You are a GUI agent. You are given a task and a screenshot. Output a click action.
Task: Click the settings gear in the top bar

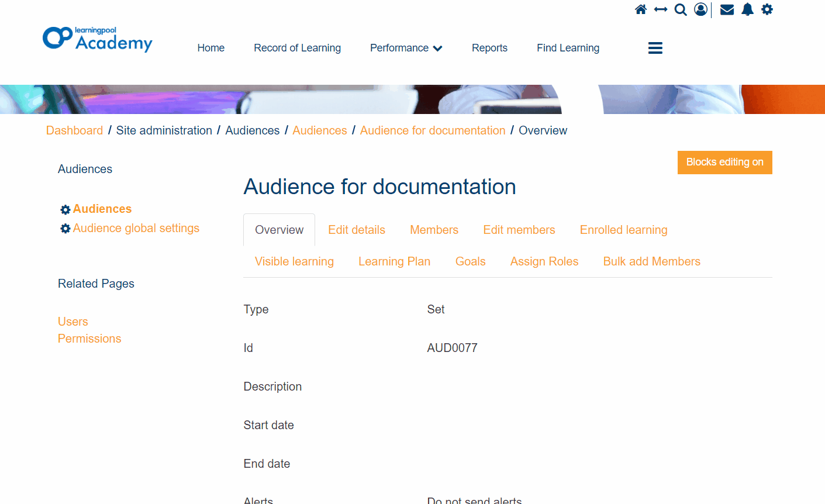(767, 9)
